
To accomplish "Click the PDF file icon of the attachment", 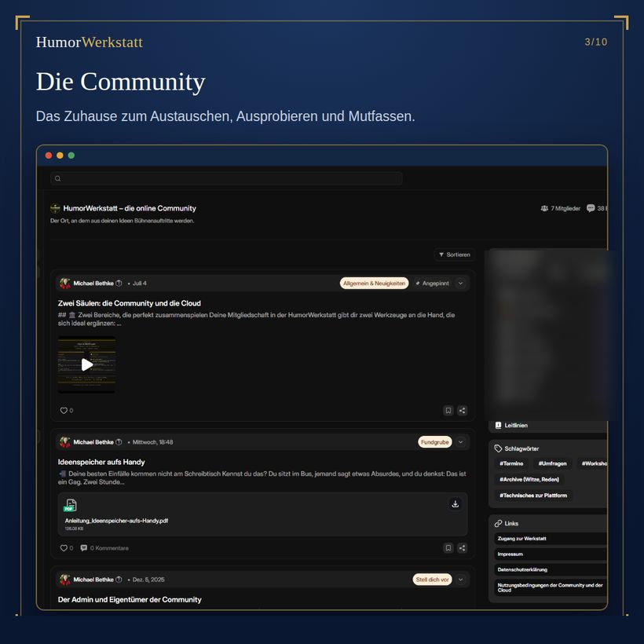I will coord(70,506).
